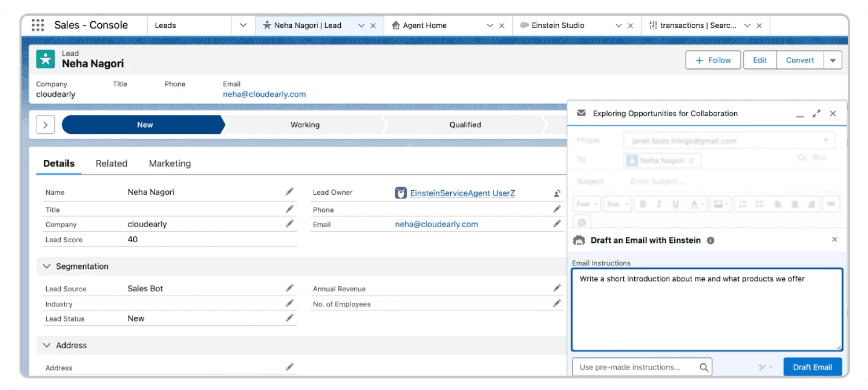
Task: Expand the lead path sidebar arrow
Action: [45, 125]
